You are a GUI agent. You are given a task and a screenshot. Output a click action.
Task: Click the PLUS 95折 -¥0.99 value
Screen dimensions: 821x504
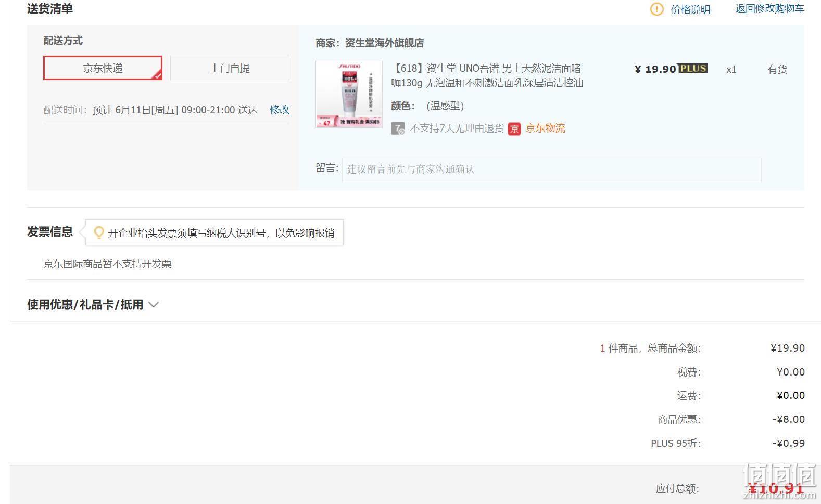point(789,443)
